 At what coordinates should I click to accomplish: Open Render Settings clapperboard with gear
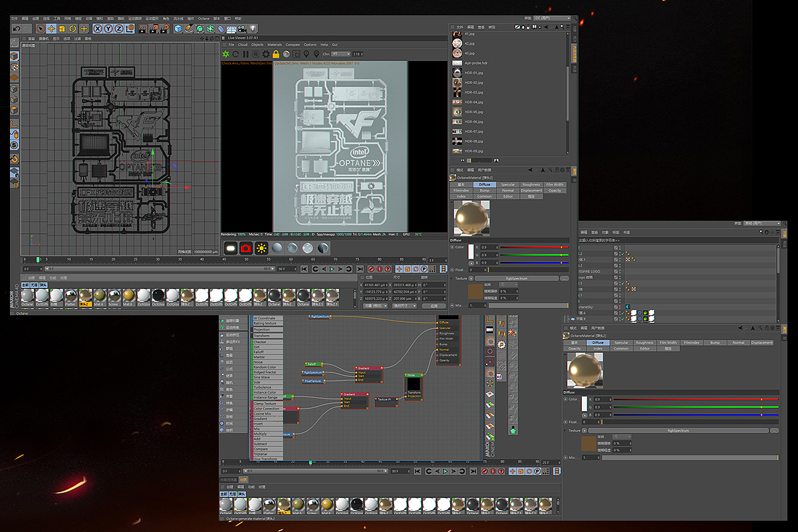(165, 29)
